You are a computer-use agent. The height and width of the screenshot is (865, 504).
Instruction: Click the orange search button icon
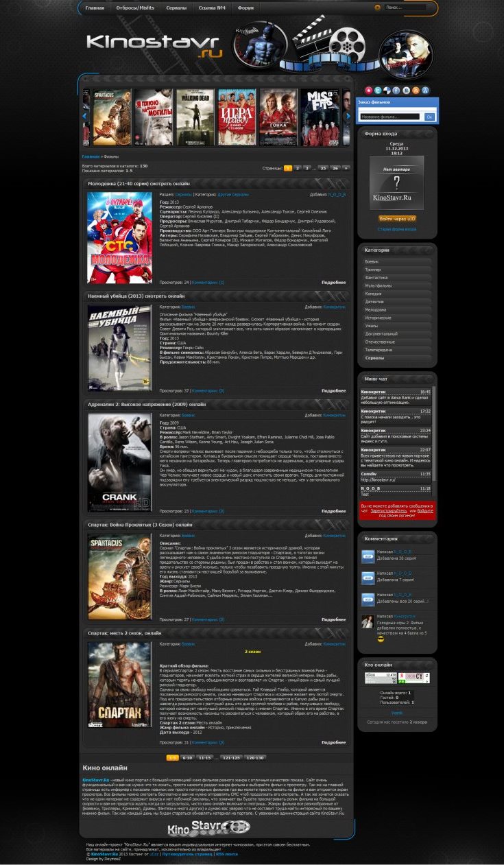pyautogui.click(x=377, y=8)
